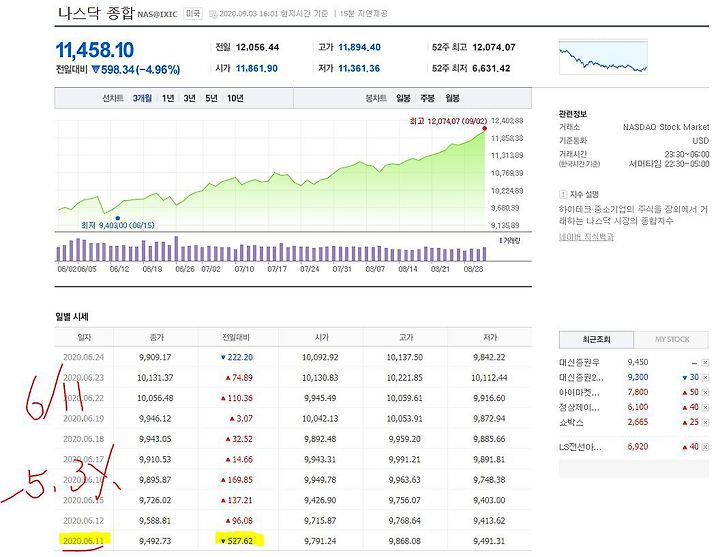Click day low value 11,361.36
The width and height of the screenshot is (720, 557).
tap(359, 68)
